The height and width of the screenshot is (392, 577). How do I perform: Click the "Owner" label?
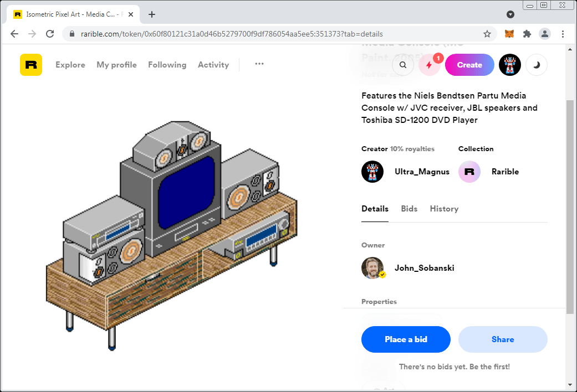(x=373, y=245)
